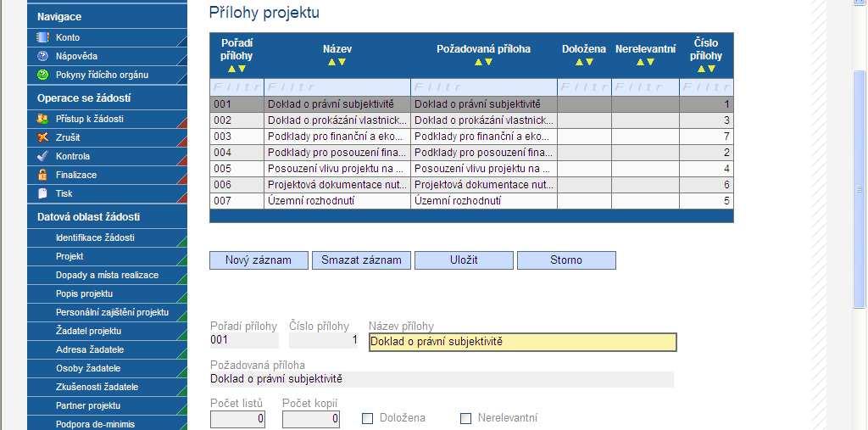Tick the Nerelevantní checkbox
Viewport: 868px width, 430px height.
(465, 418)
